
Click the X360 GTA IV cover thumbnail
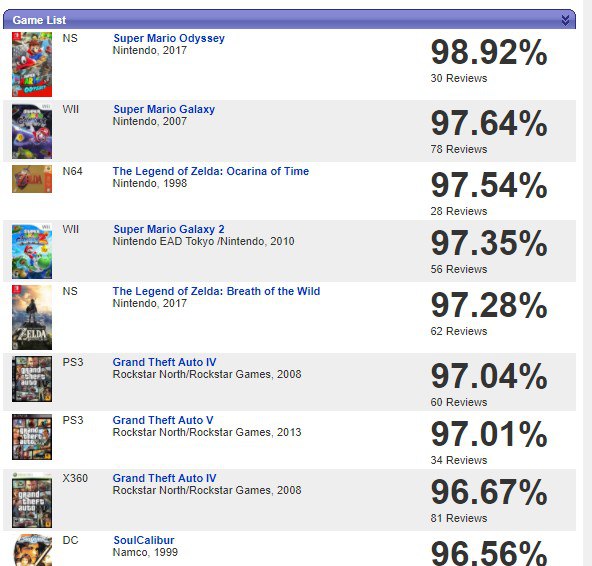coord(32,500)
